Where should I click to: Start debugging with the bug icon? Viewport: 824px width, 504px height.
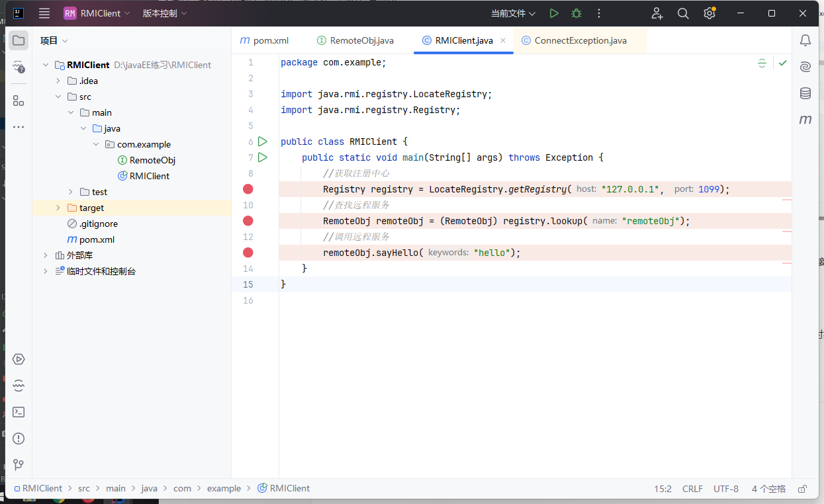coord(576,13)
